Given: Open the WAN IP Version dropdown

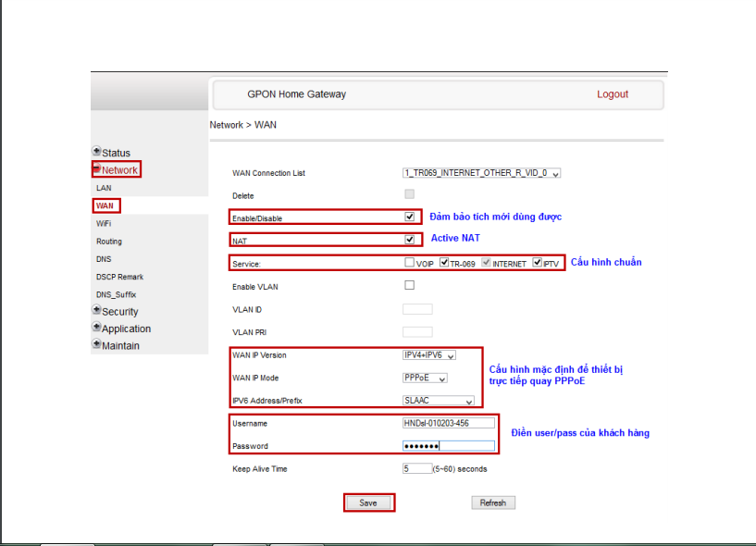Looking at the screenshot, I should pos(429,355).
